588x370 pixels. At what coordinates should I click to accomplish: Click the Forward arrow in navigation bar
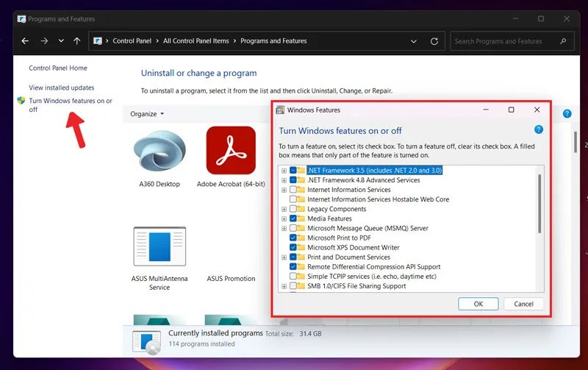coord(44,41)
